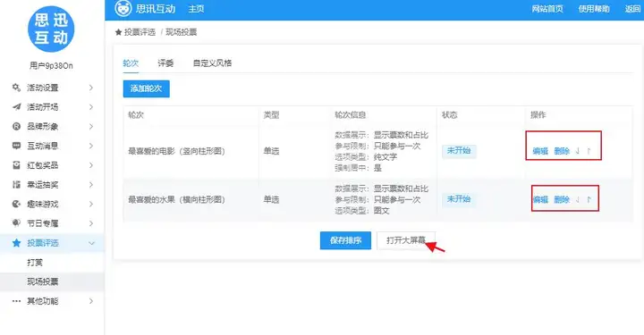
Task: Click the balloon icon for 节日专属
Action: 16,223
